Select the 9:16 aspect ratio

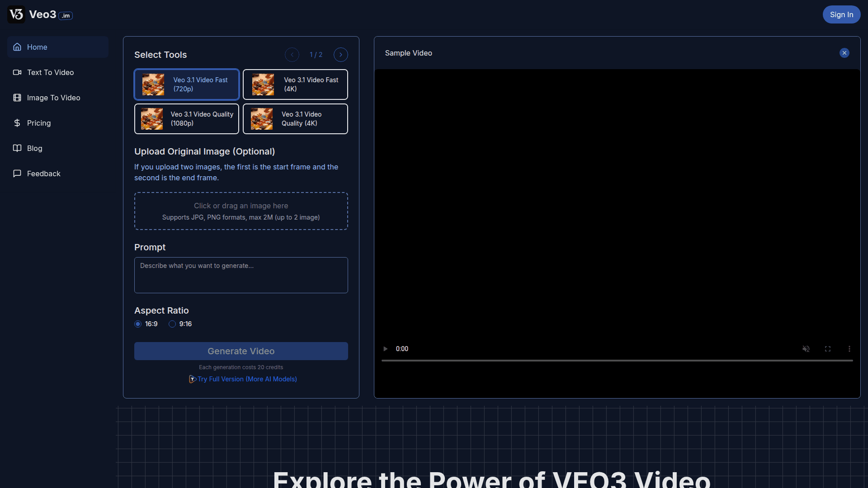click(x=172, y=324)
